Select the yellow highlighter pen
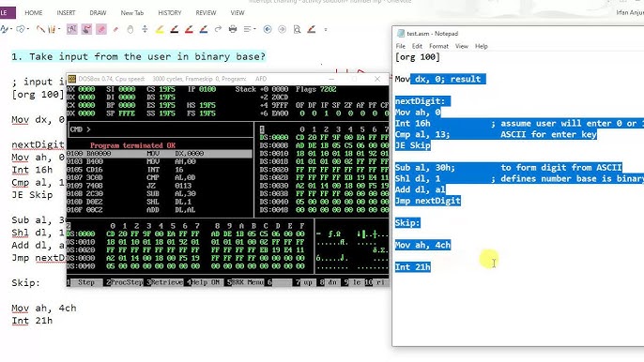The image size is (644, 362). 160,29
